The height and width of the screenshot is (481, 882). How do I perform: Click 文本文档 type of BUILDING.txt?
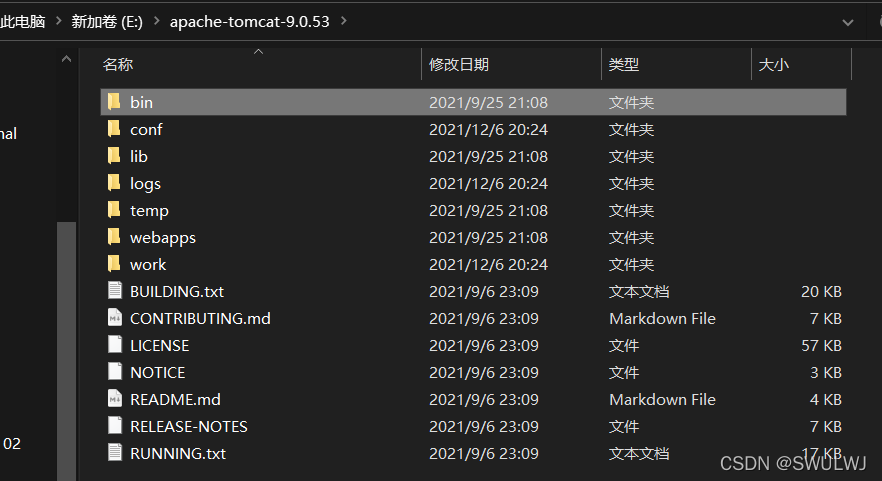coord(639,291)
